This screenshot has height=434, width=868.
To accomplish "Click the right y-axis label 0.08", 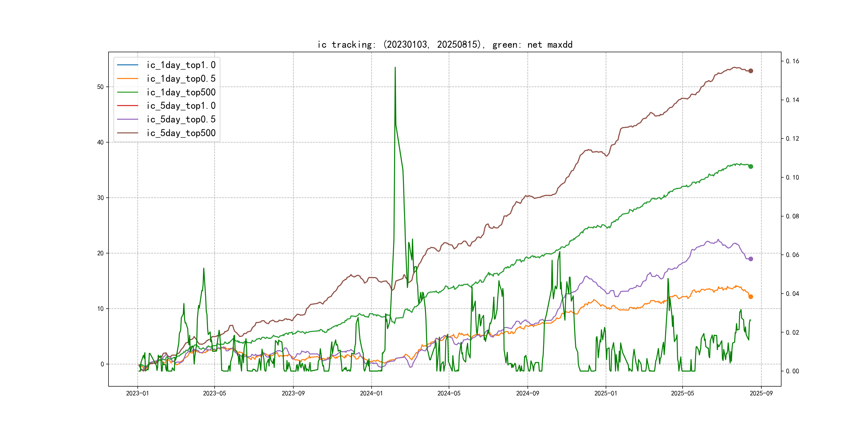I will (x=792, y=216).
